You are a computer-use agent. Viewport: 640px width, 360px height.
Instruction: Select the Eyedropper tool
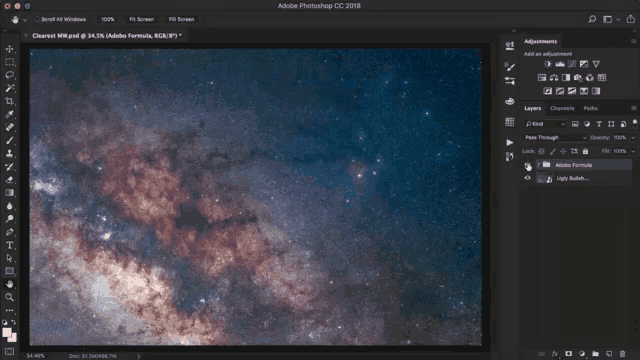[x=9, y=114]
